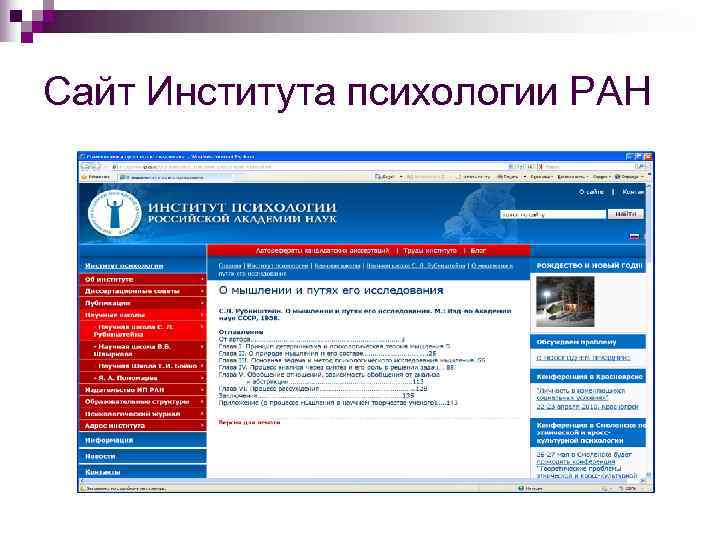Click the page vertical scrollbar
Viewport: 720px width, 540px height.
(x=649, y=331)
